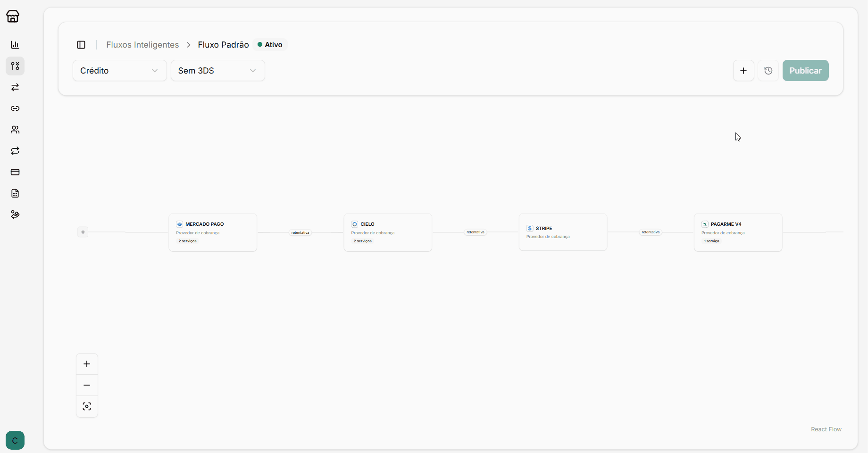868x453 pixels.
Task: Go to Fluxos Inteligentes breadcrumb
Action: click(x=142, y=45)
